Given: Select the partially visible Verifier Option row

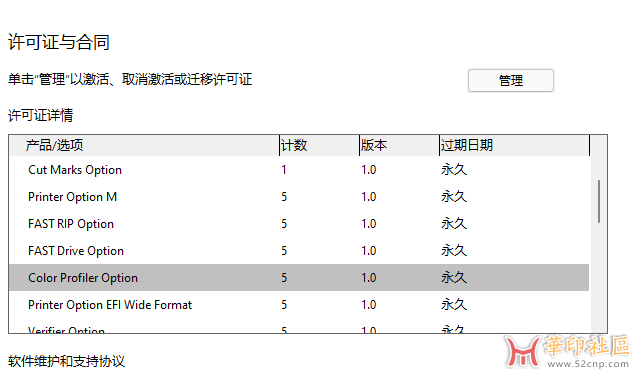Looking at the screenshot, I should [299, 328].
